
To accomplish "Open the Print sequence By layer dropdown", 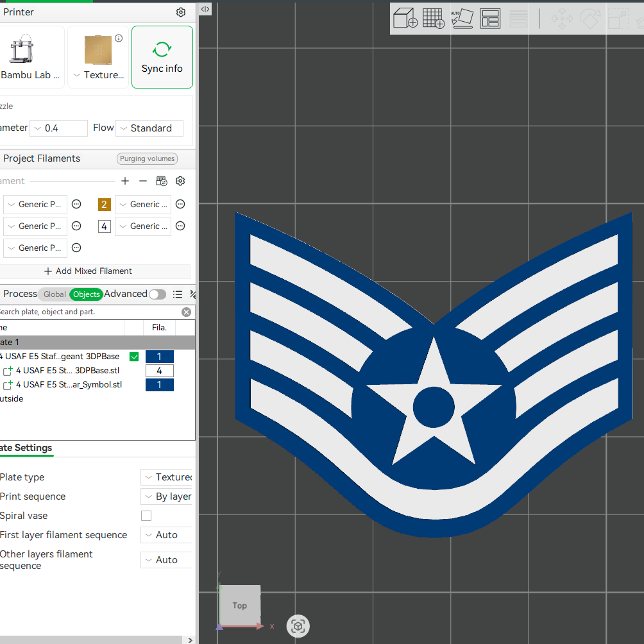I will coord(166,496).
